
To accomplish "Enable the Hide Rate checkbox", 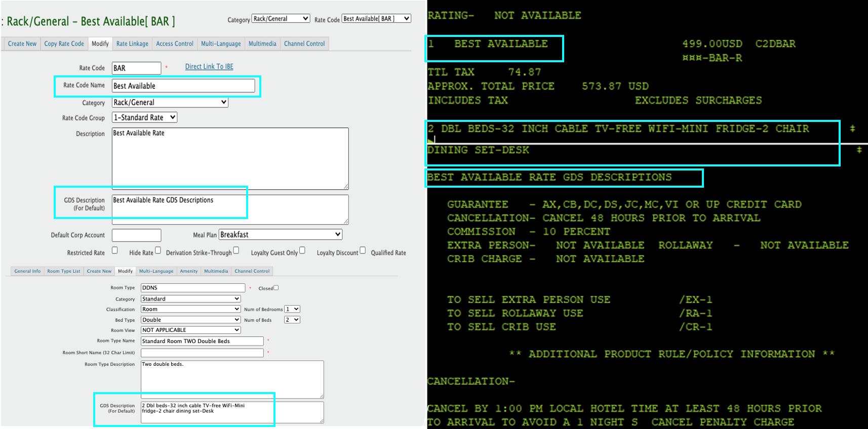I will pyautogui.click(x=158, y=250).
